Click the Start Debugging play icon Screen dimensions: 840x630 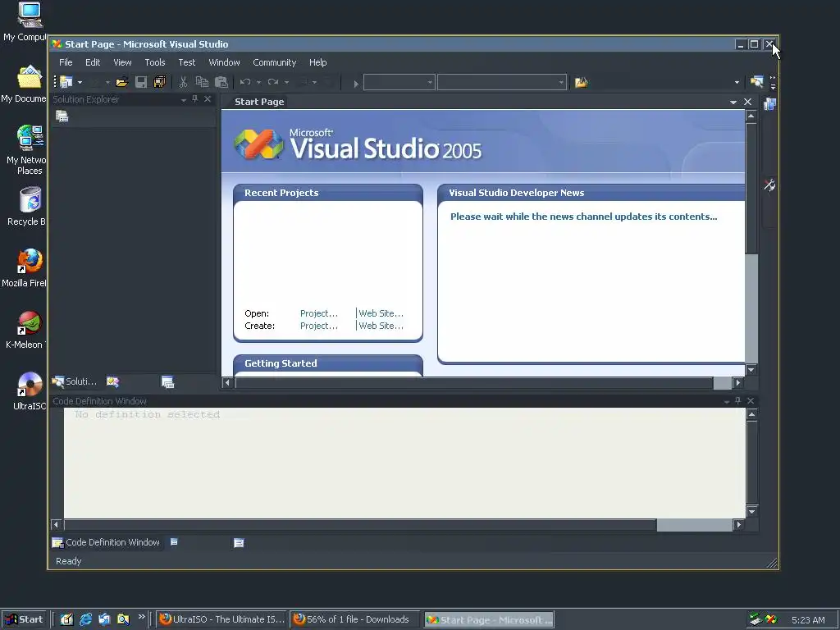356,83
